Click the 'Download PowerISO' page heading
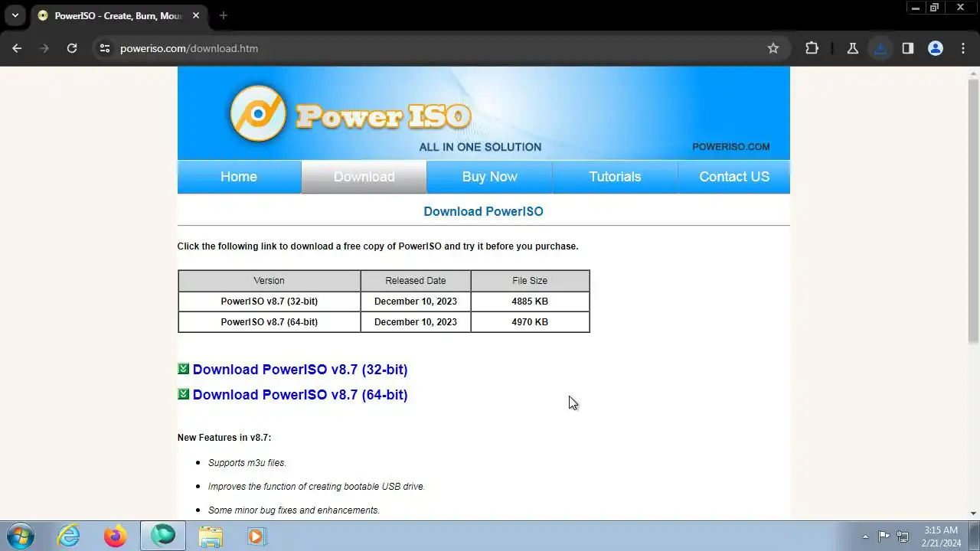This screenshot has height=551, width=980. 483,212
